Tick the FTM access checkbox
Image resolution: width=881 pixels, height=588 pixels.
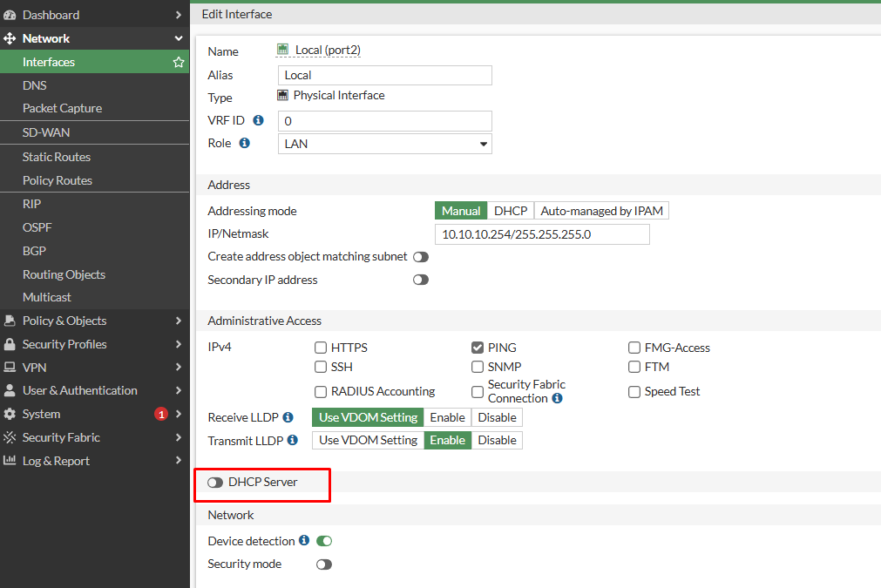[634, 367]
